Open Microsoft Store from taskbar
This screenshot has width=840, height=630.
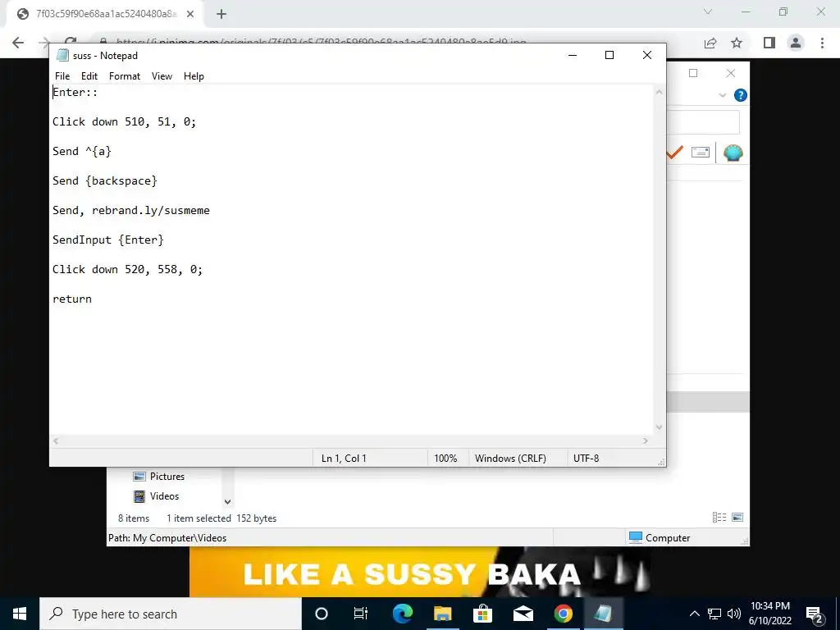482,614
